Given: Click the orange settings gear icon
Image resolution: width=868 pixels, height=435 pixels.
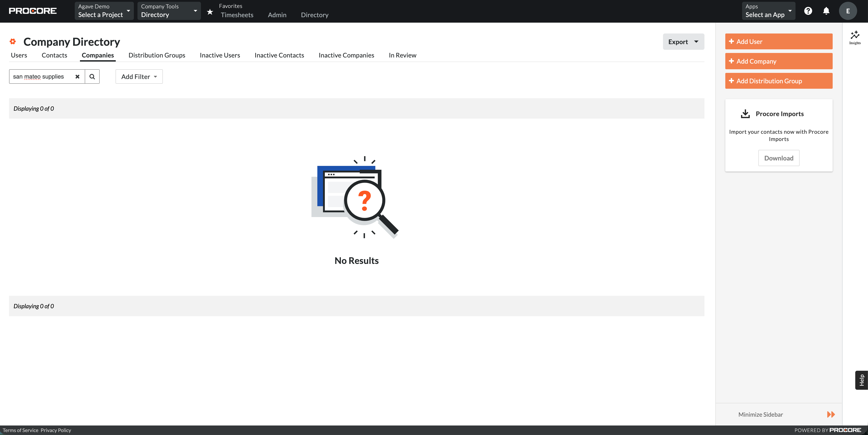Looking at the screenshot, I should (x=13, y=41).
